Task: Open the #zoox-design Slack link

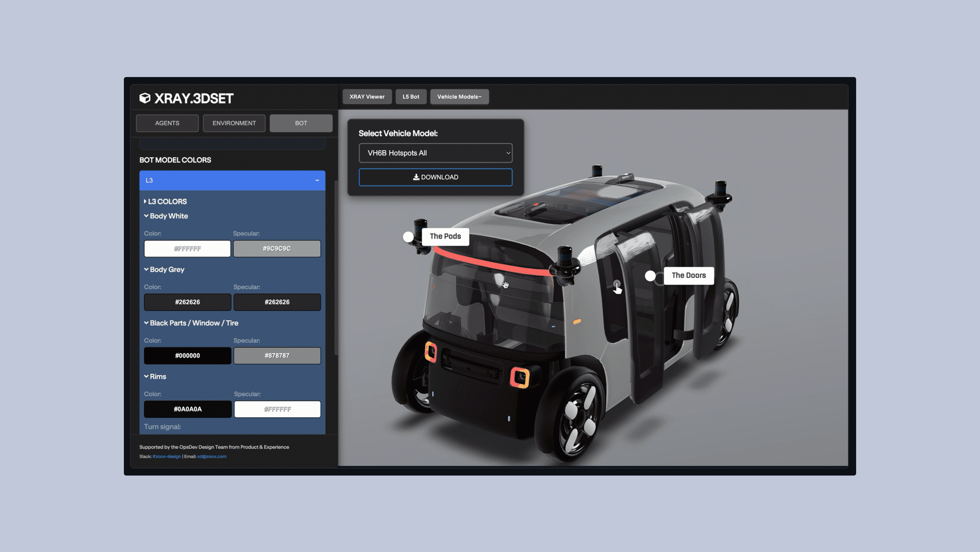Action: 167,456
